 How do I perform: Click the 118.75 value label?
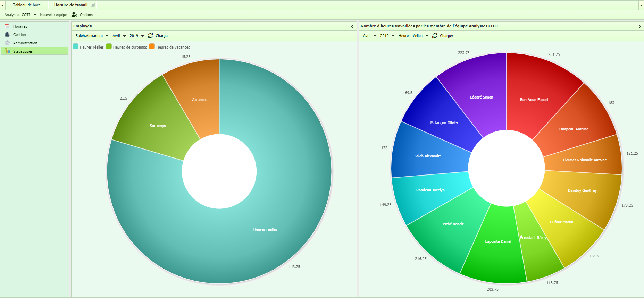pos(552,283)
